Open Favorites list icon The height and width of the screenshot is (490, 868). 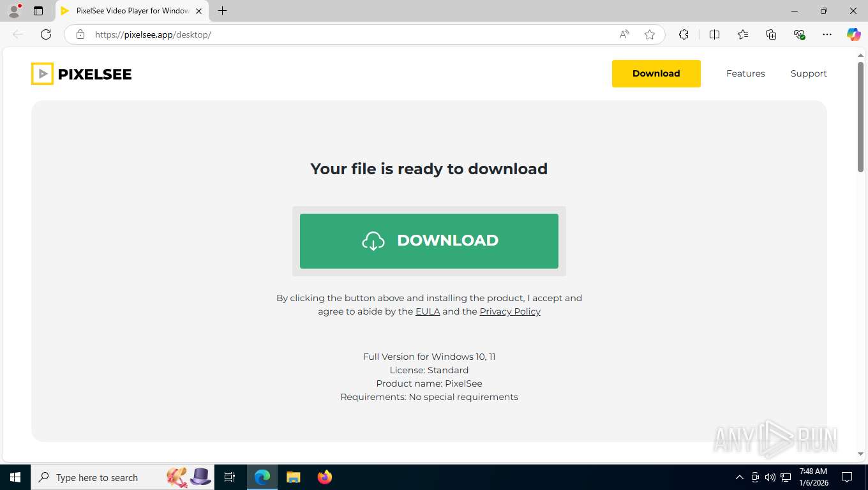click(x=743, y=34)
